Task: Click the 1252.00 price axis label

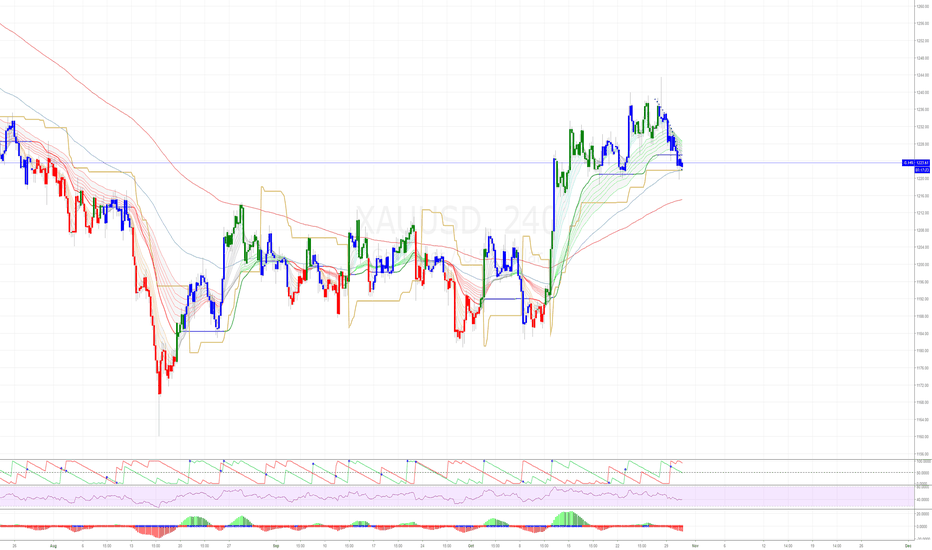Action: coord(924,41)
